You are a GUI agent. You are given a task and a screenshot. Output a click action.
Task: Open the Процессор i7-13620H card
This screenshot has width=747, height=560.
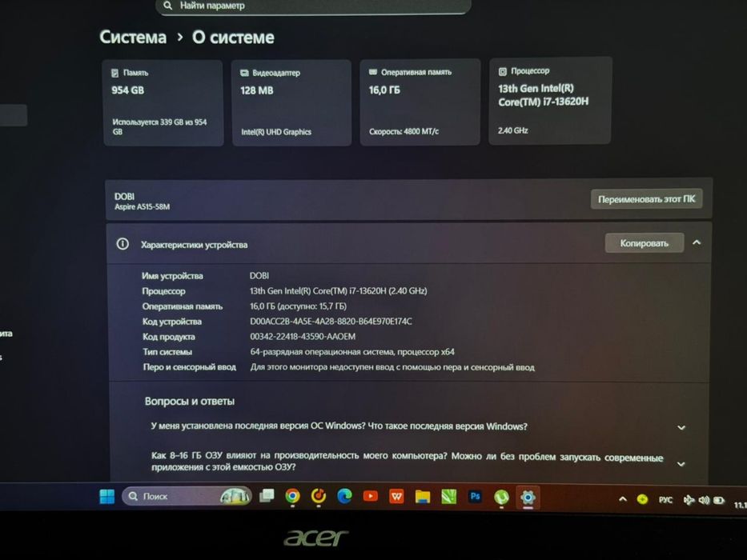pos(550,101)
